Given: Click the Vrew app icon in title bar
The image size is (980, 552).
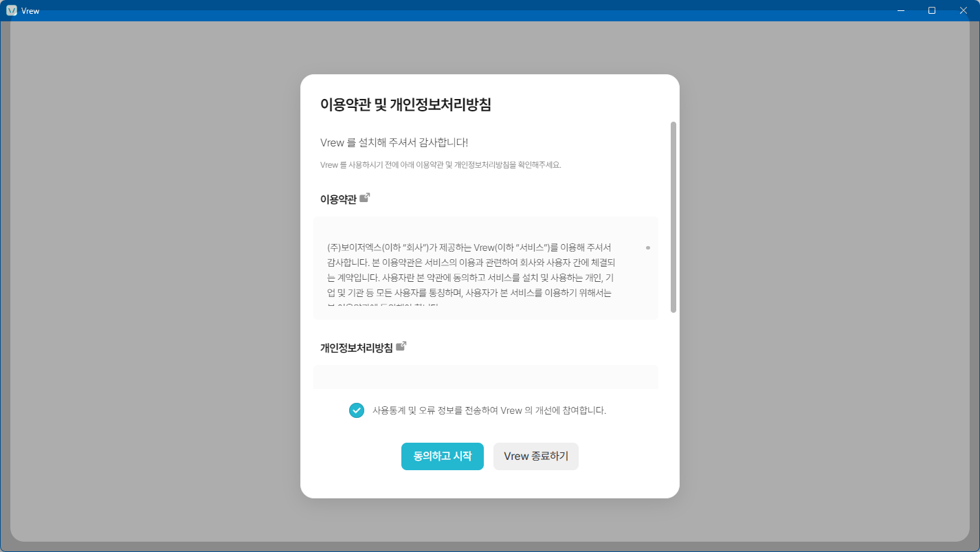Looking at the screenshot, I should point(11,10).
